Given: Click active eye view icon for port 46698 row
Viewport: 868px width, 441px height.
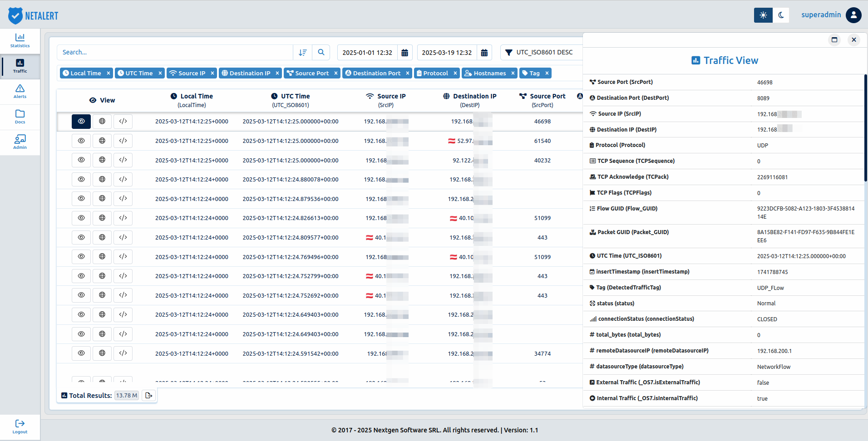Looking at the screenshot, I should (81, 122).
